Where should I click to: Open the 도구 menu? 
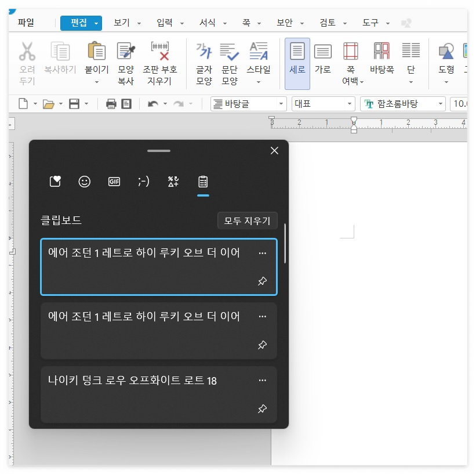pos(370,23)
